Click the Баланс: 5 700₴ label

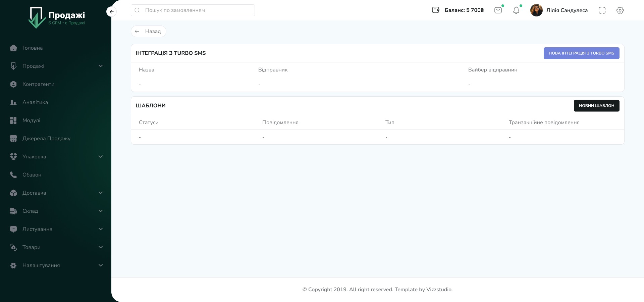[464, 10]
